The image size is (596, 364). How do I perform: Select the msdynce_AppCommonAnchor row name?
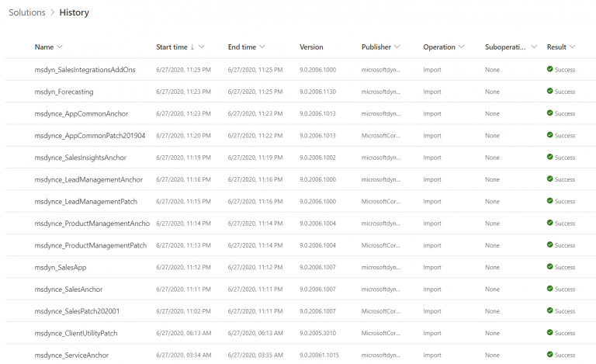tap(81, 113)
